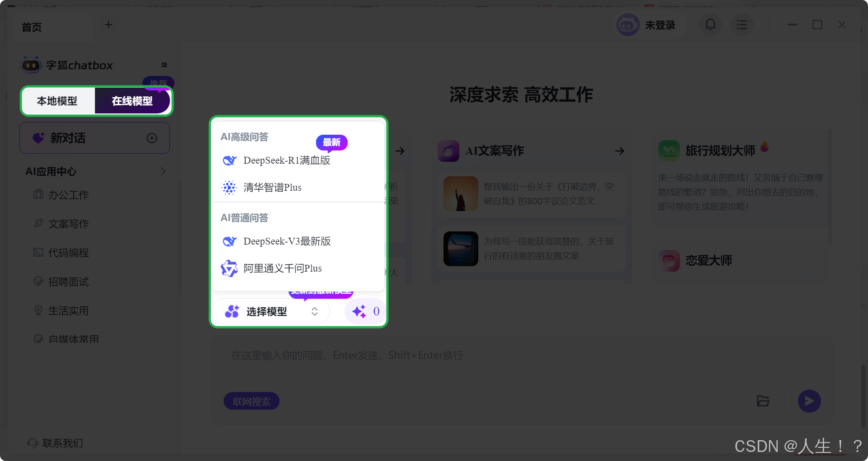868x461 pixels.
Task: Click the 生活实用 lightbulb icon
Action: 38,310
